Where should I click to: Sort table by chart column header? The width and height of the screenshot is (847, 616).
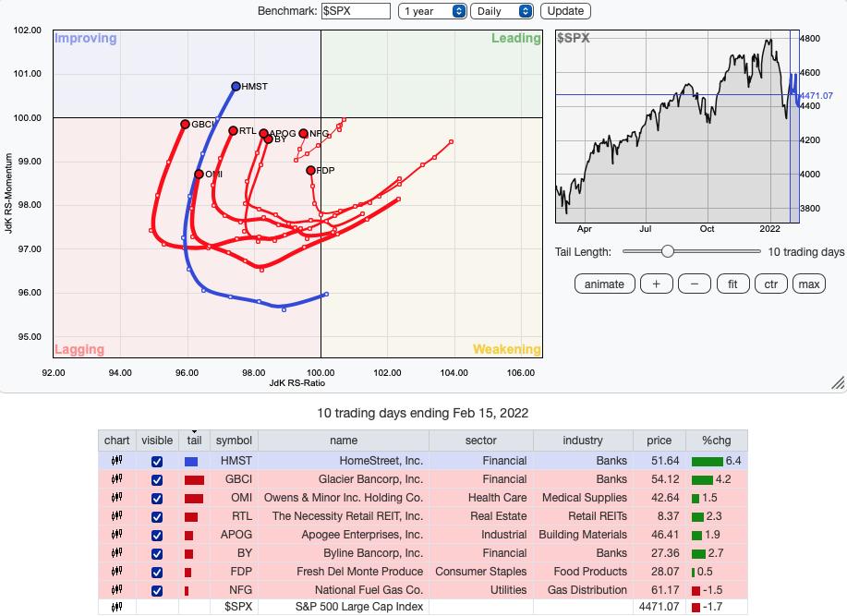[x=116, y=441]
